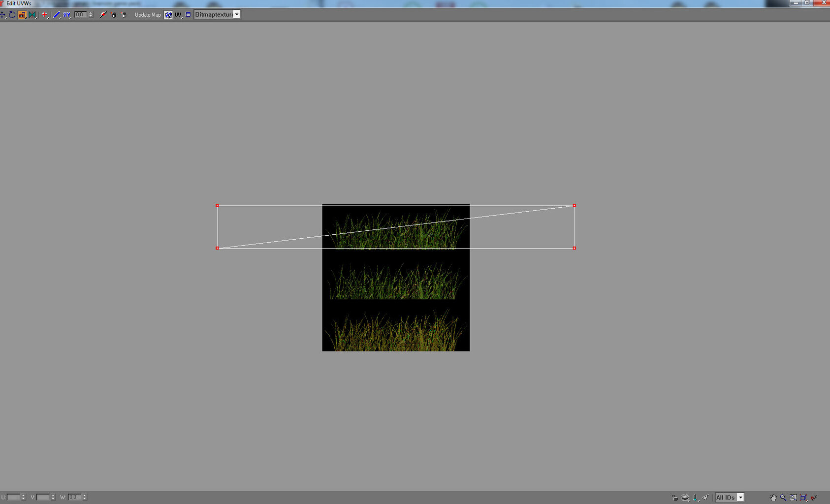Select the top-right red UV vertex

point(574,205)
